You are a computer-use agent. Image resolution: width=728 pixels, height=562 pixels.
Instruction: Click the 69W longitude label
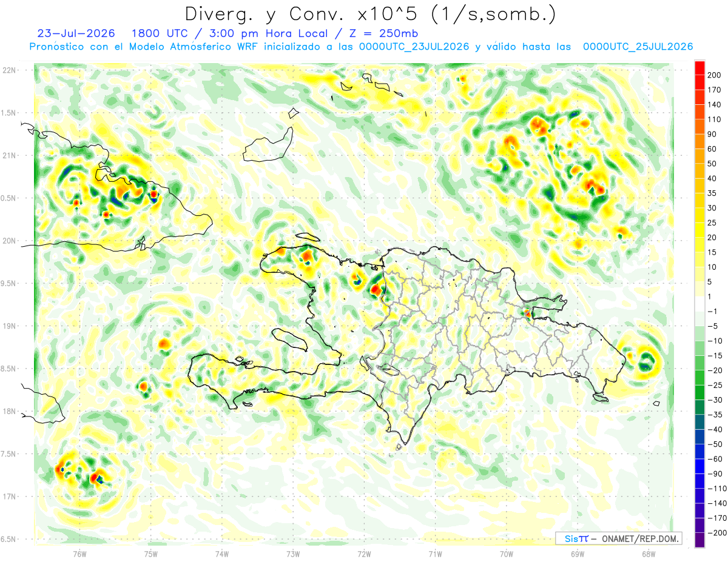[578, 554]
